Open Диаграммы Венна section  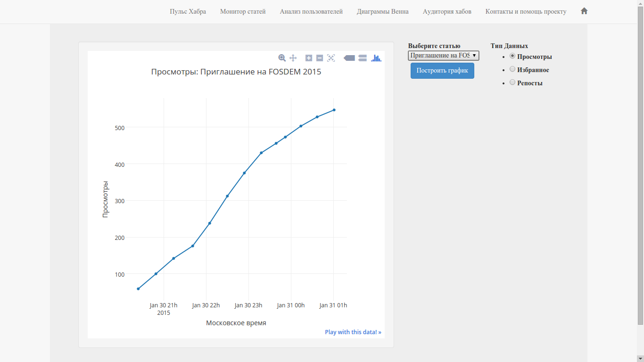point(383,11)
